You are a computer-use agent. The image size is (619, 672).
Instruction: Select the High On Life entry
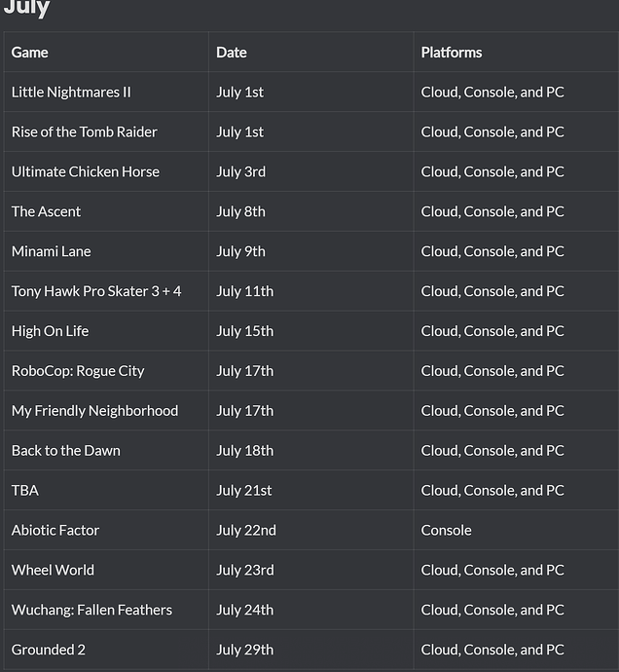50,331
